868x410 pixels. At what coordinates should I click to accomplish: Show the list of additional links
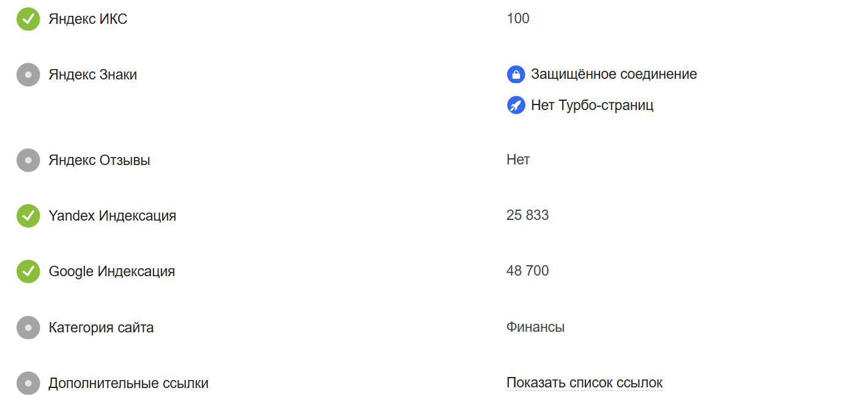tap(584, 383)
